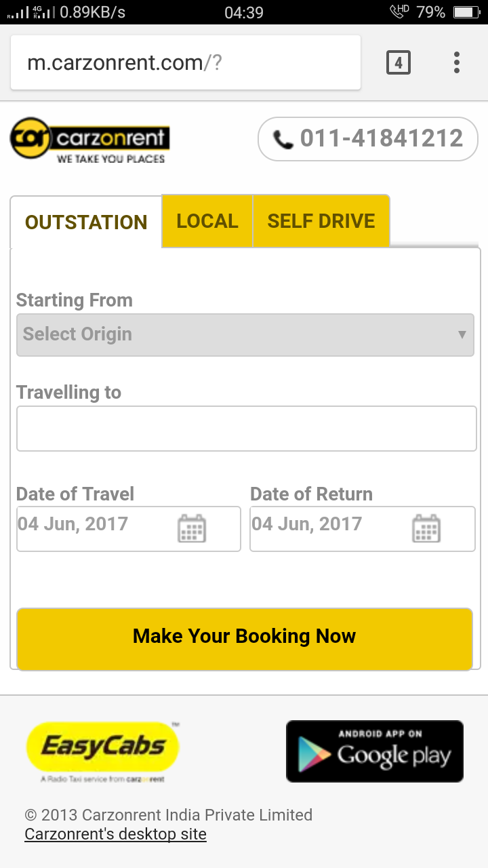Open Chrome three-dot overflow menu
This screenshot has height=868, width=488.
click(457, 62)
